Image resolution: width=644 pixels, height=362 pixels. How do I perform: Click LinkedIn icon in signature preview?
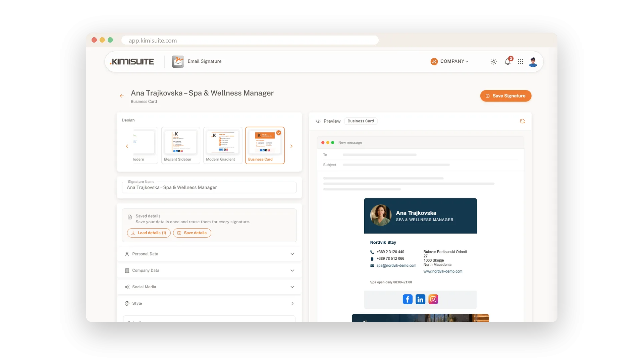click(x=420, y=299)
